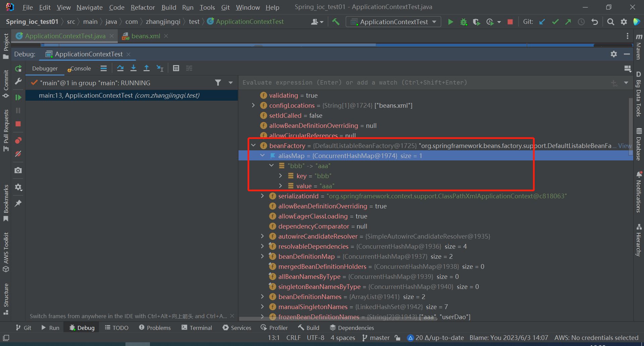Click the View link next to beanFactory value
This screenshot has width=644, height=346.
[x=624, y=145]
